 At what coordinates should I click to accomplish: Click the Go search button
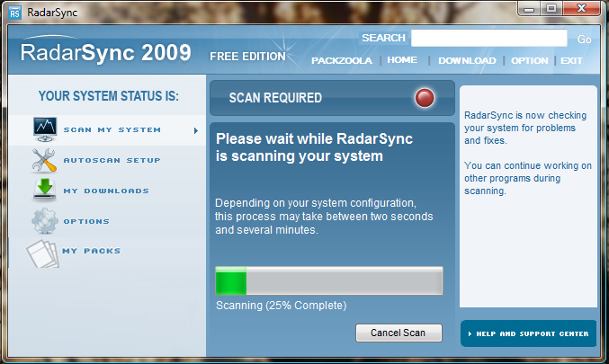(x=584, y=40)
